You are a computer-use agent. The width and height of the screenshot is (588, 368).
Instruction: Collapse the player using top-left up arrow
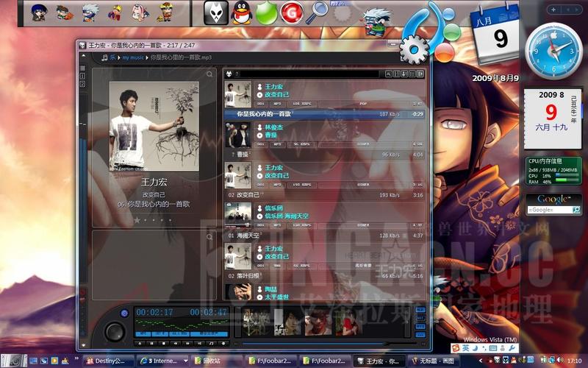83,56
